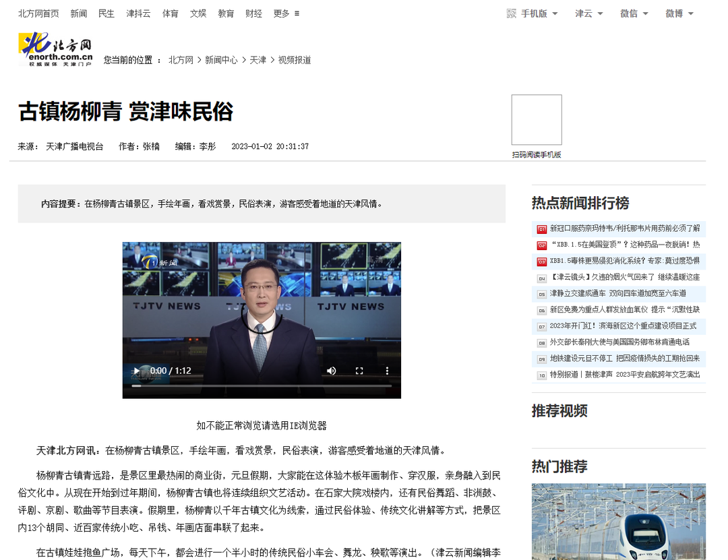Go to 新闻中心 in the breadcrumb
728x560 pixels.
tap(222, 59)
